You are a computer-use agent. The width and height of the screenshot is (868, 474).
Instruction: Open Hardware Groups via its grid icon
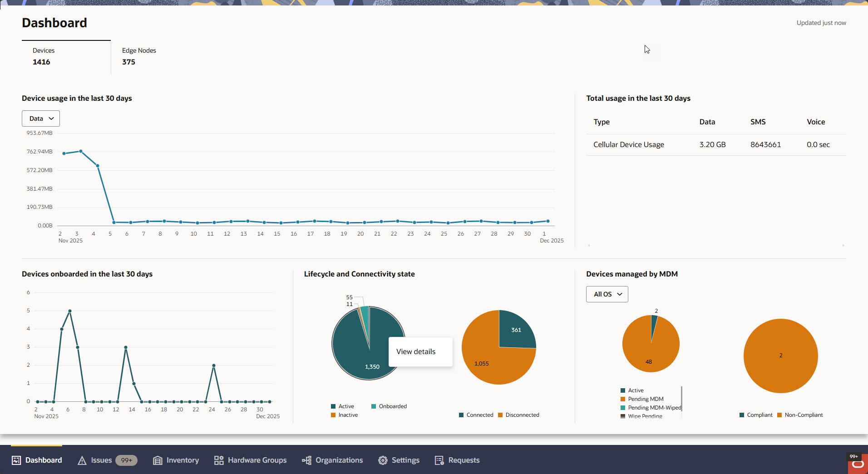click(218, 460)
